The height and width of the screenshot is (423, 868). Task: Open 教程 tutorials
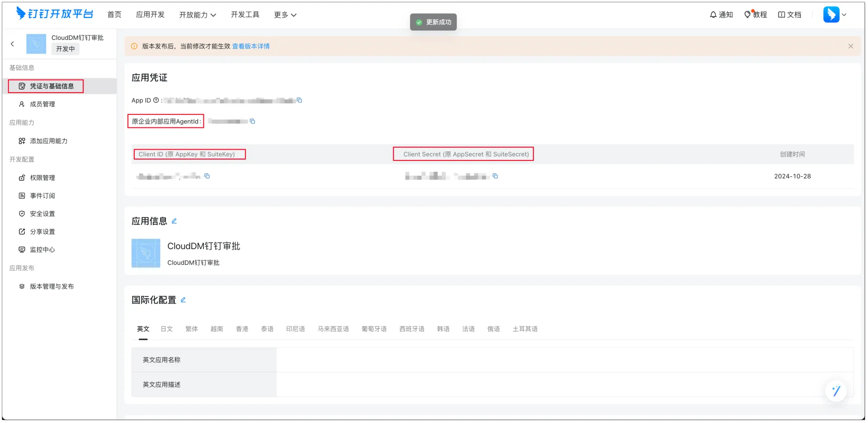coord(755,14)
